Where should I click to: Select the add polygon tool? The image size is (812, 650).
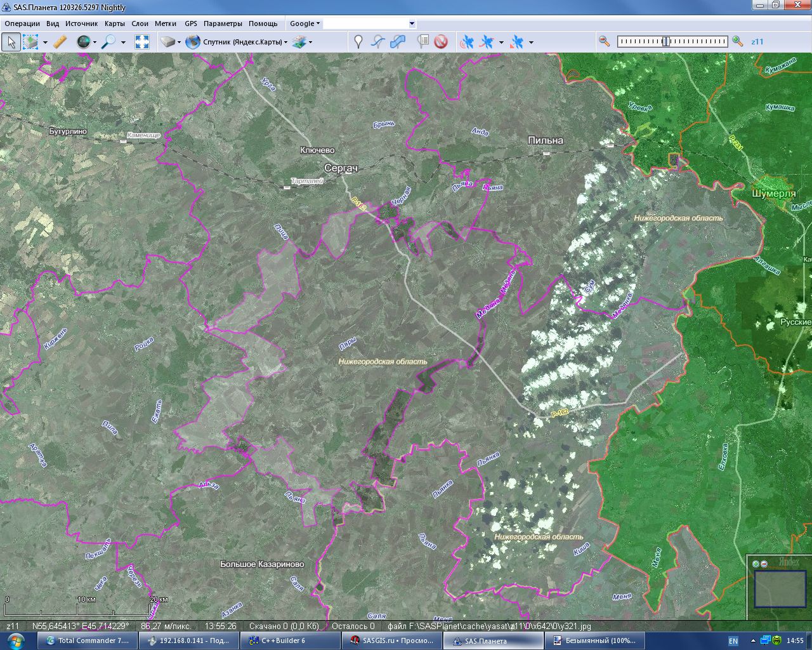pyautogui.click(x=398, y=42)
